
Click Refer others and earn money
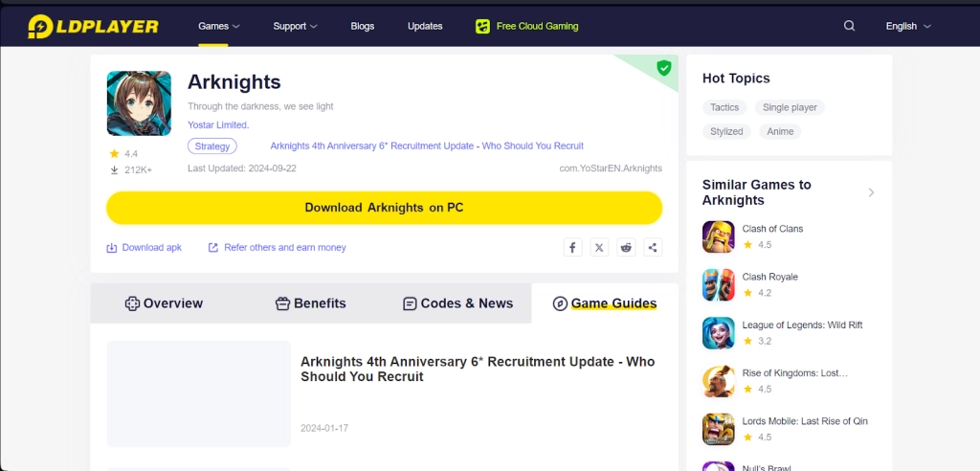click(285, 248)
